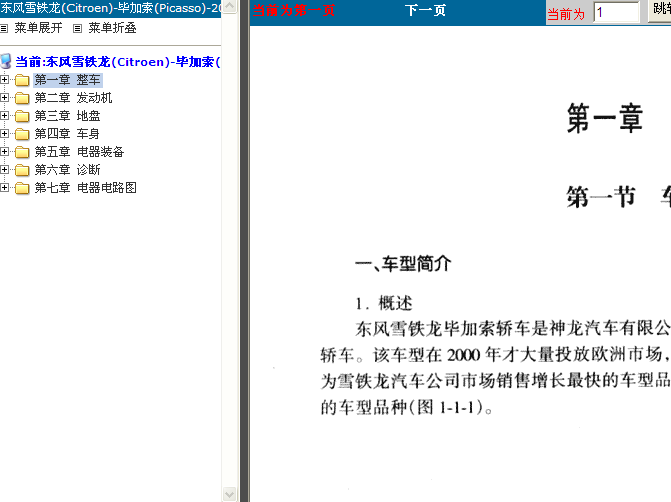Select the 第一章 整车 chapter label
Screen dimensions: 671x502
[68, 80]
